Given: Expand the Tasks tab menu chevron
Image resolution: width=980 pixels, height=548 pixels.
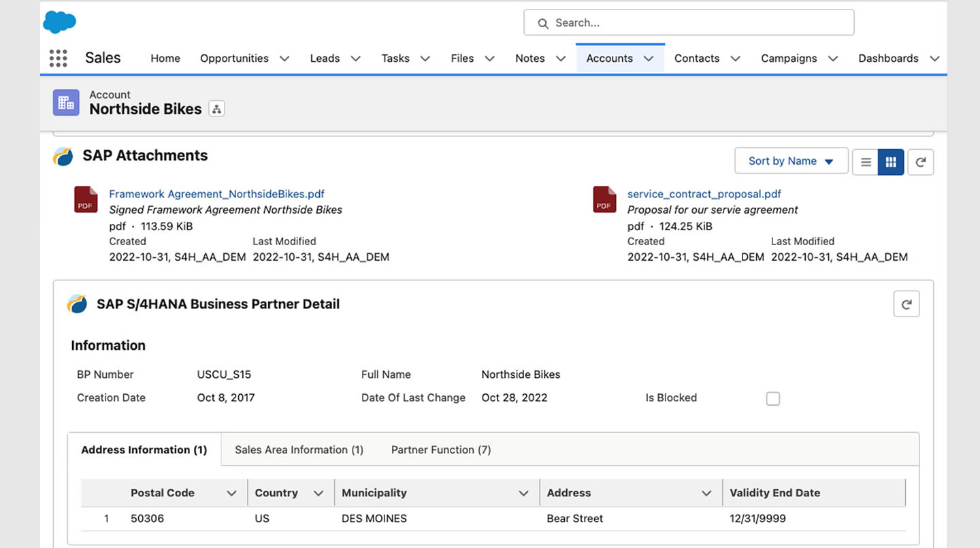Looking at the screenshot, I should pos(425,59).
